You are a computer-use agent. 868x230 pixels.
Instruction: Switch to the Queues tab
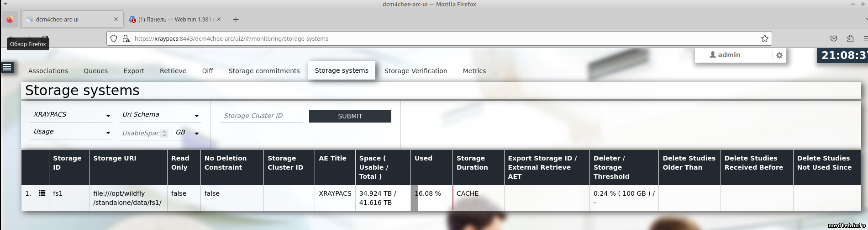[95, 71]
